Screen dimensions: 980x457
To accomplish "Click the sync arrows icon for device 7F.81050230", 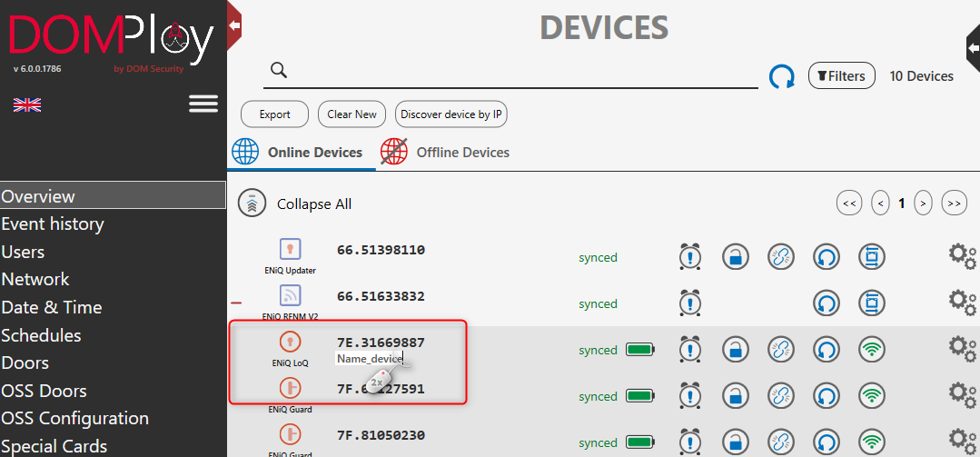I will 827,442.
